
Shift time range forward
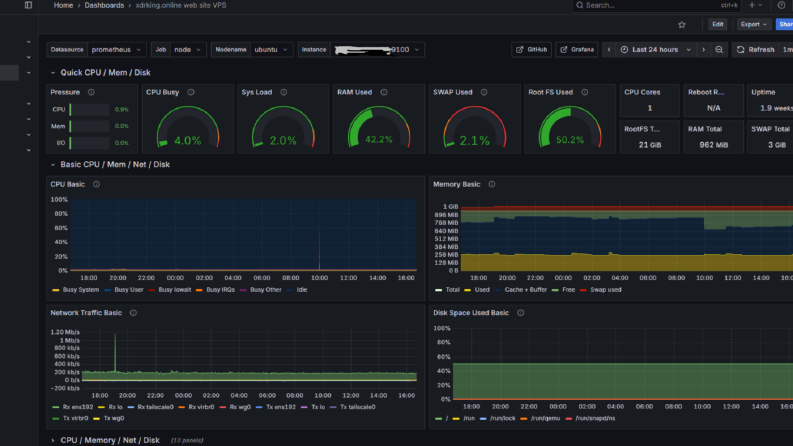coord(703,50)
